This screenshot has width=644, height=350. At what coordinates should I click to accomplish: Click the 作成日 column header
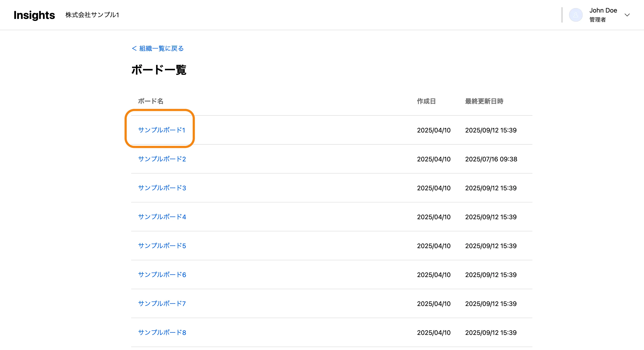(x=426, y=101)
